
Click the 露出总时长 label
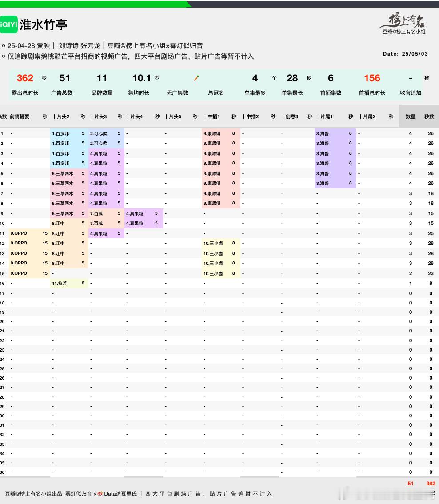[x=25, y=92]
